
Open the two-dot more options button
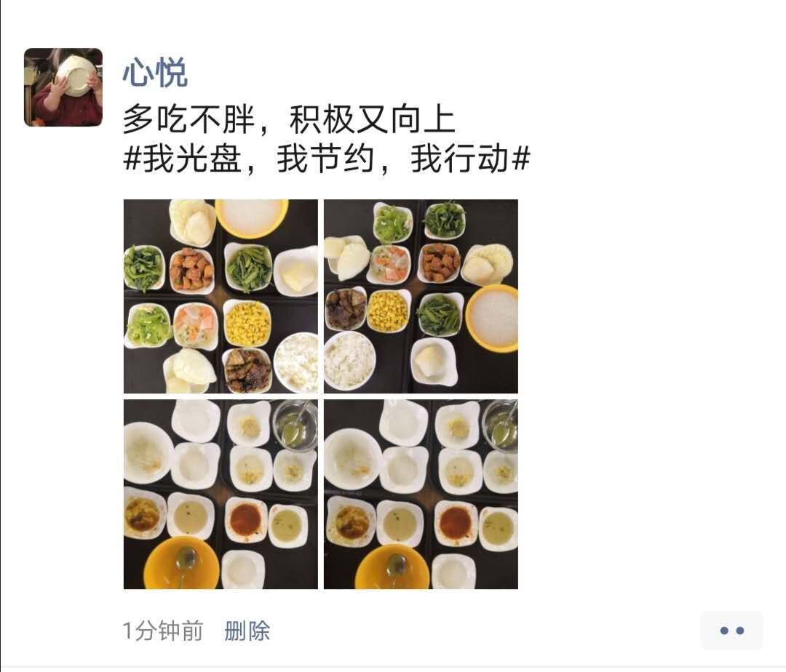click(731, 631)
